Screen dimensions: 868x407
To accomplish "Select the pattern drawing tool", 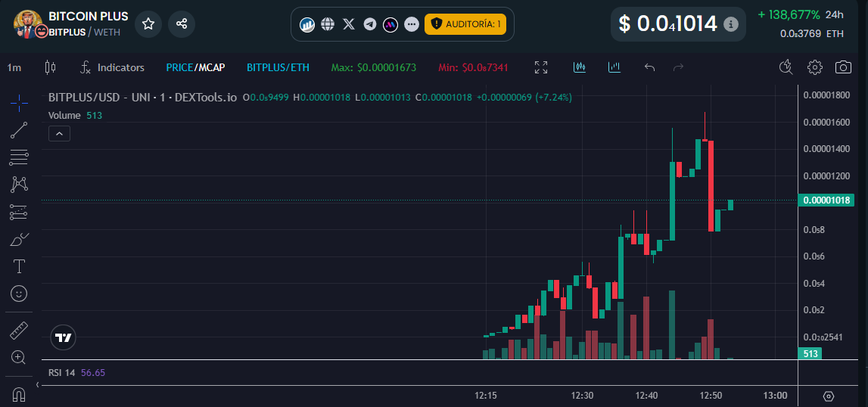I will coord(19,185).
